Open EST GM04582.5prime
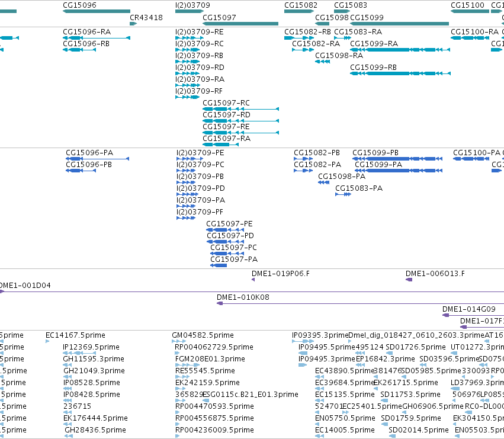 pyautogui.click(x=203, y=335)
